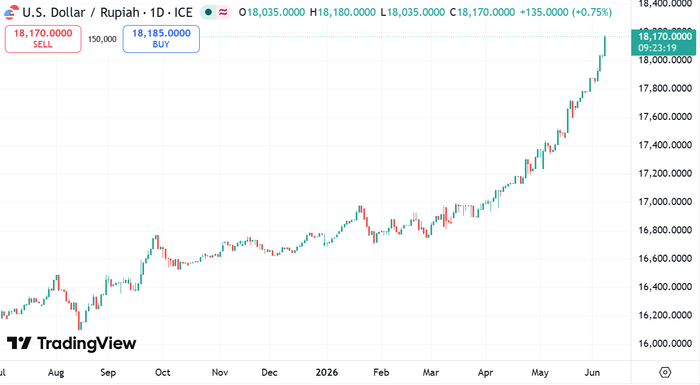
Task: Click the 2026 label on time axis
Action: pos(327,372)
